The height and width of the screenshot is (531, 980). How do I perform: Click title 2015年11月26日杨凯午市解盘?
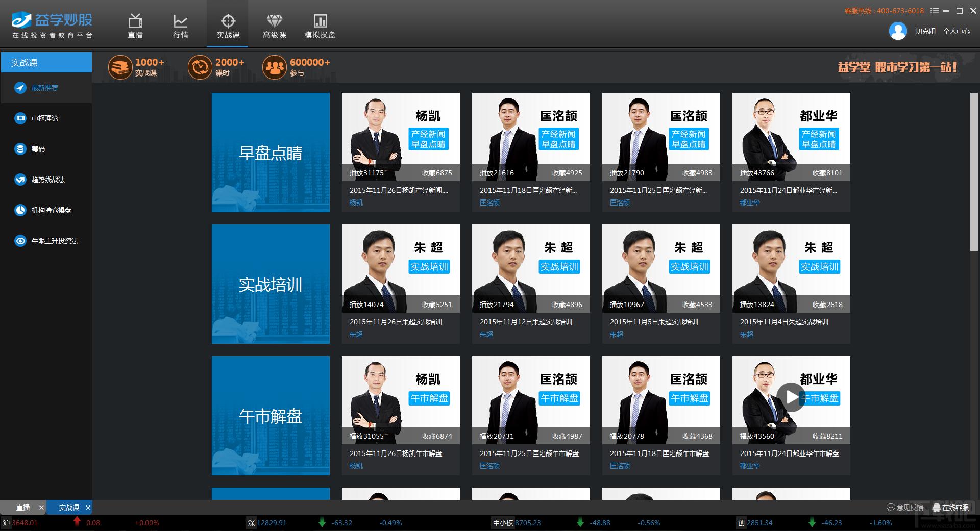point(396,453)
